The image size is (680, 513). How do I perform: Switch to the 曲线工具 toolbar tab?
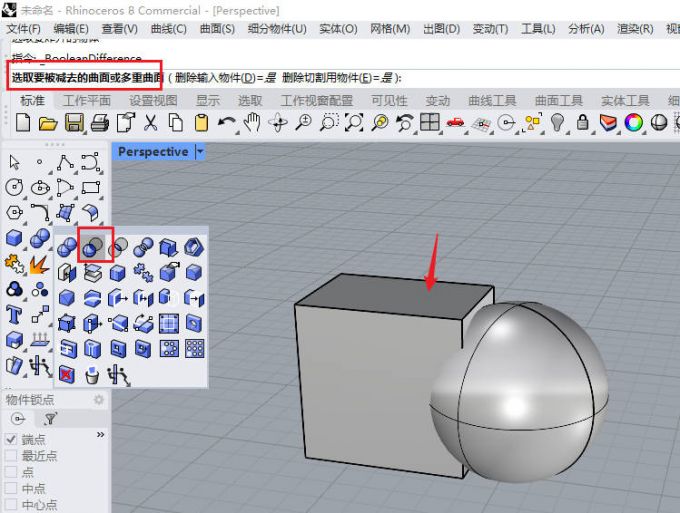coord(492,100)
